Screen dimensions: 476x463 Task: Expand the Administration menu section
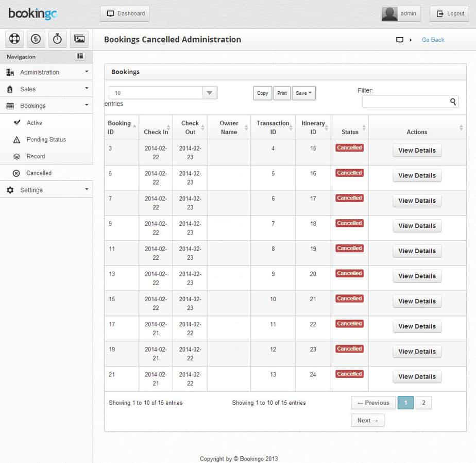[46, 72]
